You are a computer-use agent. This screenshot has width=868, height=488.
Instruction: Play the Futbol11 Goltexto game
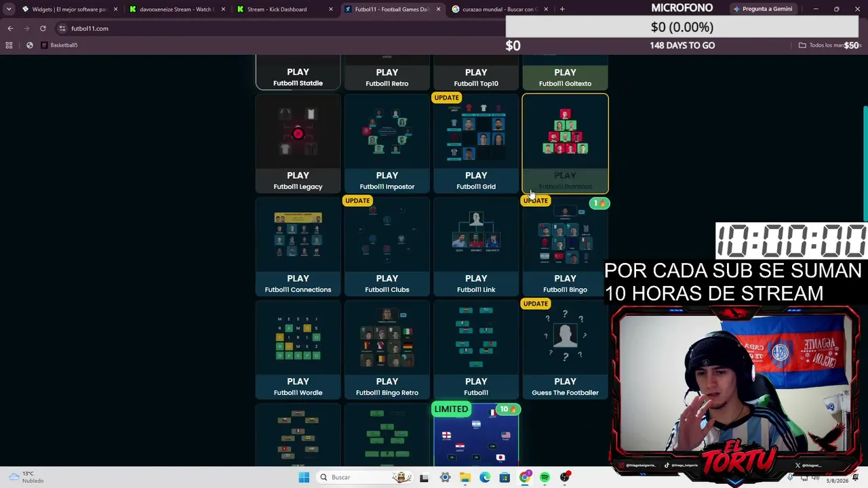[x=565, y=73]
